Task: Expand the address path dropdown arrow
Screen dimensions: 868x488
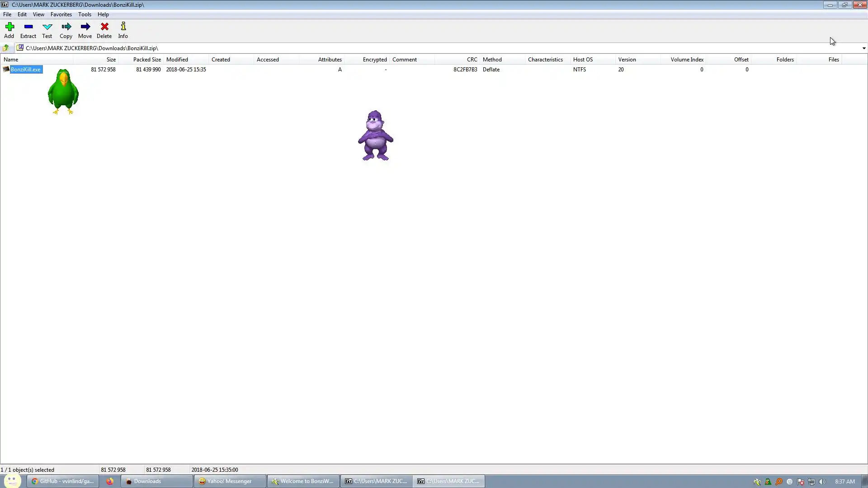Action: 863,48
